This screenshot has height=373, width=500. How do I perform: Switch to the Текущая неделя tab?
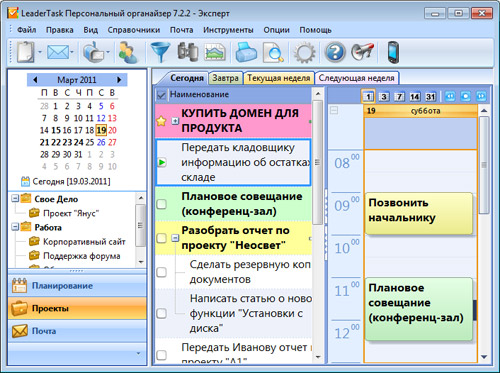279,78
